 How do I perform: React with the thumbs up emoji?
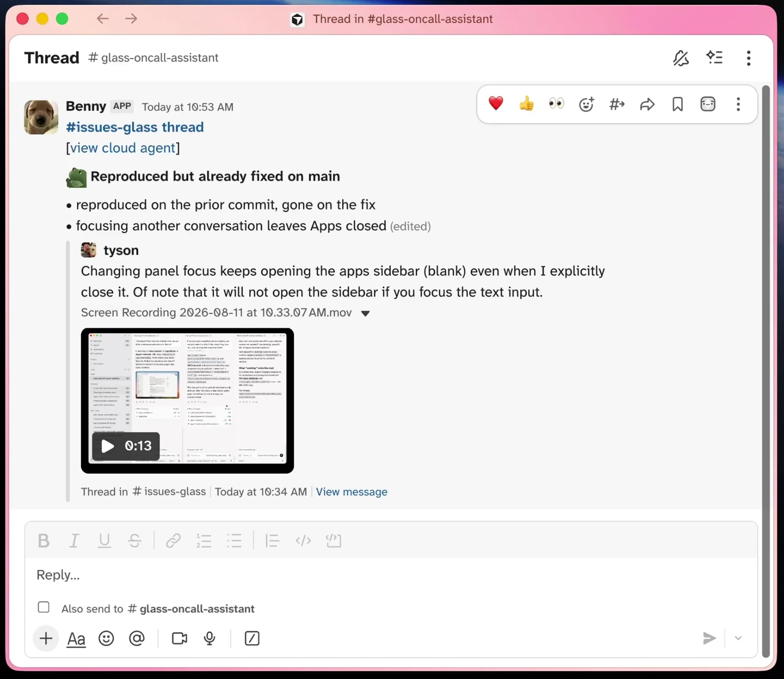click(x=526, y=104)
